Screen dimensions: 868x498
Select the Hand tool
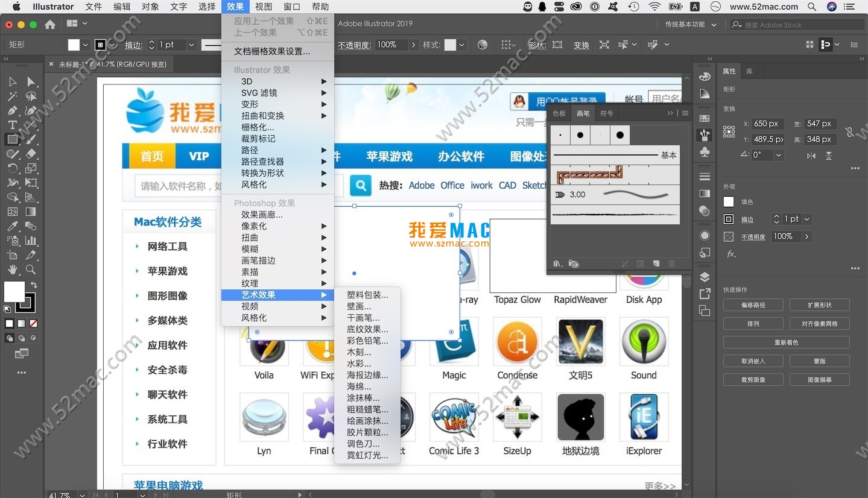pyautogui.click(x=12, y=269)
